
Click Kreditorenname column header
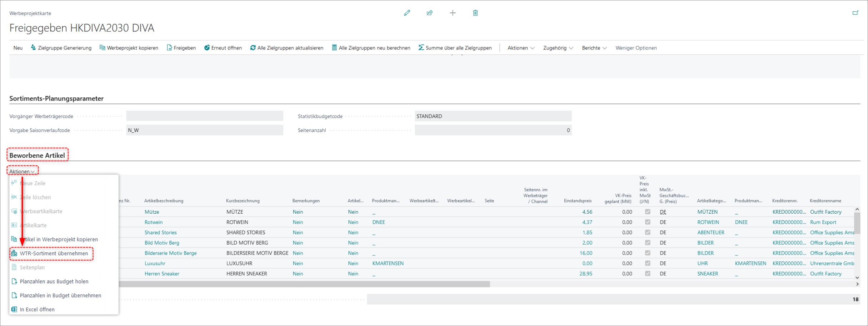coord(825,201)
